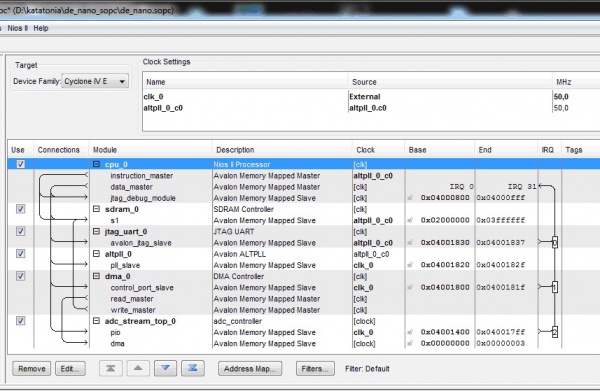Click lock icon beside base 0x04000800
The image size is (600, 391).
click(410, 198)
